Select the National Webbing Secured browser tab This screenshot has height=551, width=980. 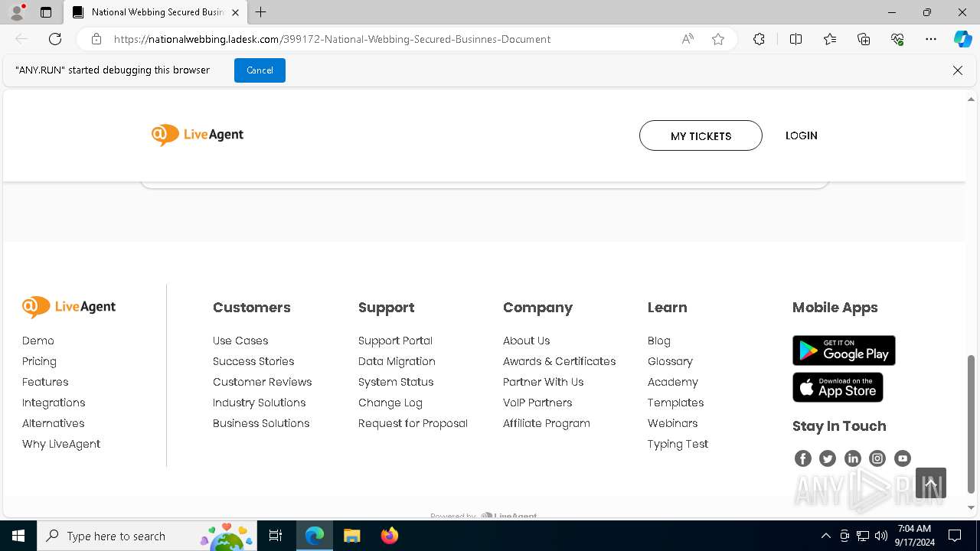(153, 12)
